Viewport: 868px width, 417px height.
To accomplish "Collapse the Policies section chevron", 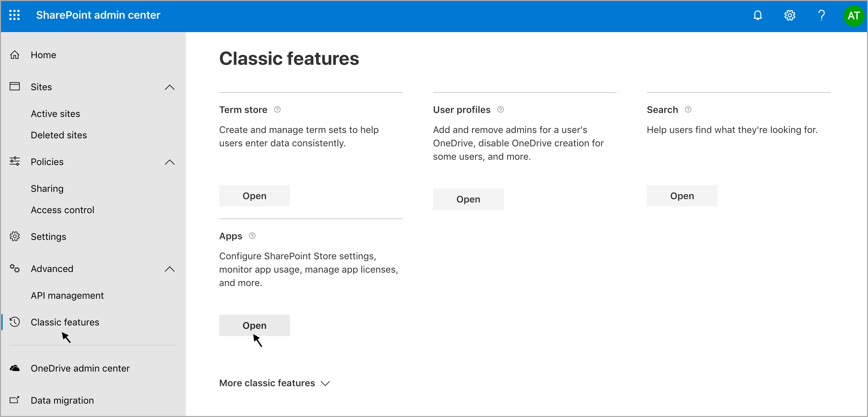I will pyautogui.click(x=169, y=162).
